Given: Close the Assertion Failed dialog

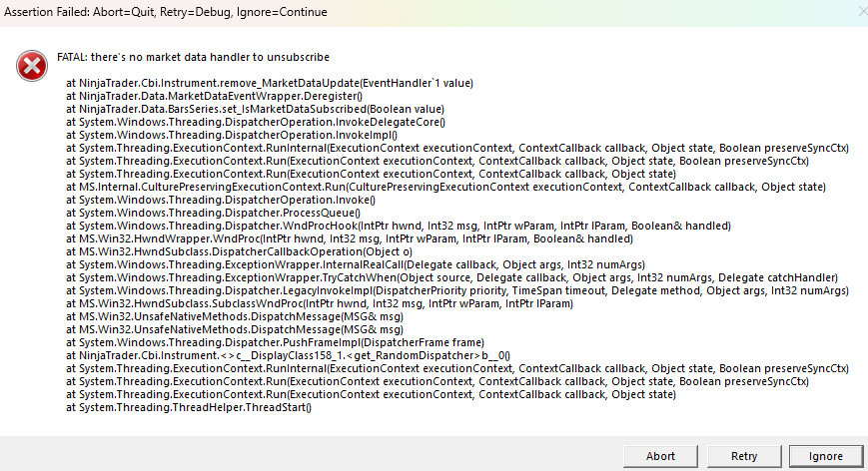Looking at the screenshot, I should [860, 11].
